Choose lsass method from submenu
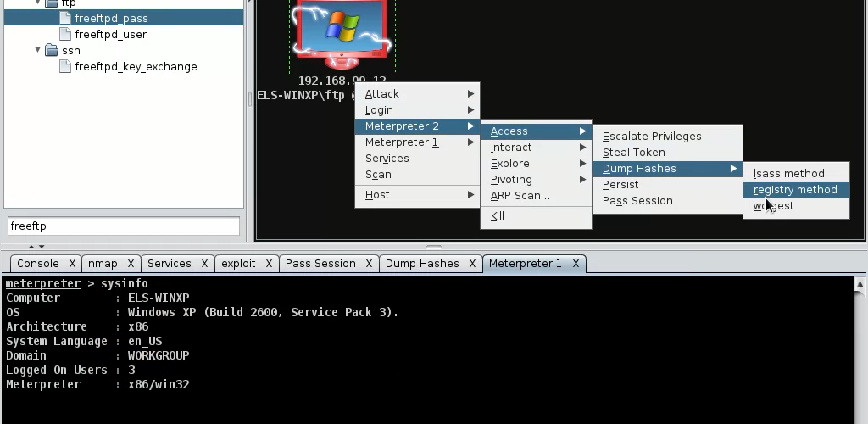This screenshot has width=868, height=424. 788,174
